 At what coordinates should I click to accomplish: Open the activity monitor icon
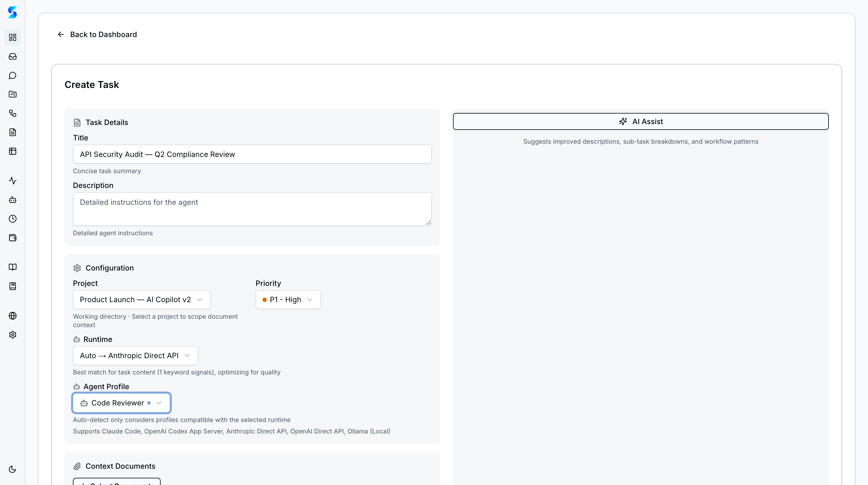tap(12, 181)
